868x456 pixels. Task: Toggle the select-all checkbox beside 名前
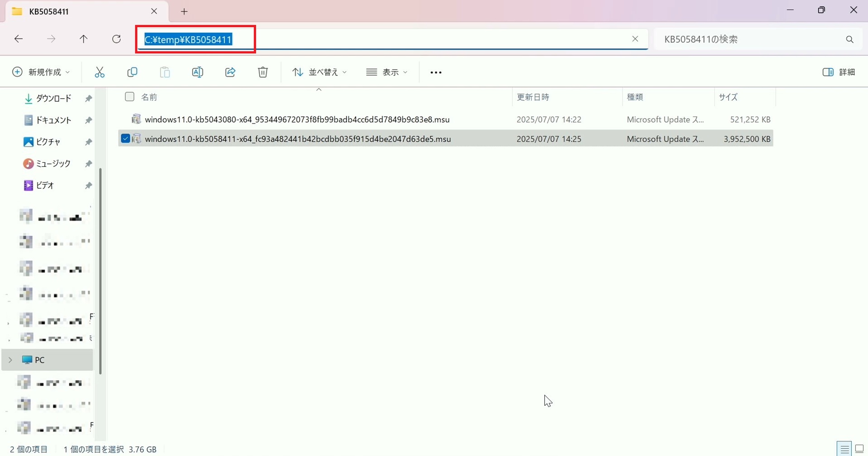click(x=130, y=97)
